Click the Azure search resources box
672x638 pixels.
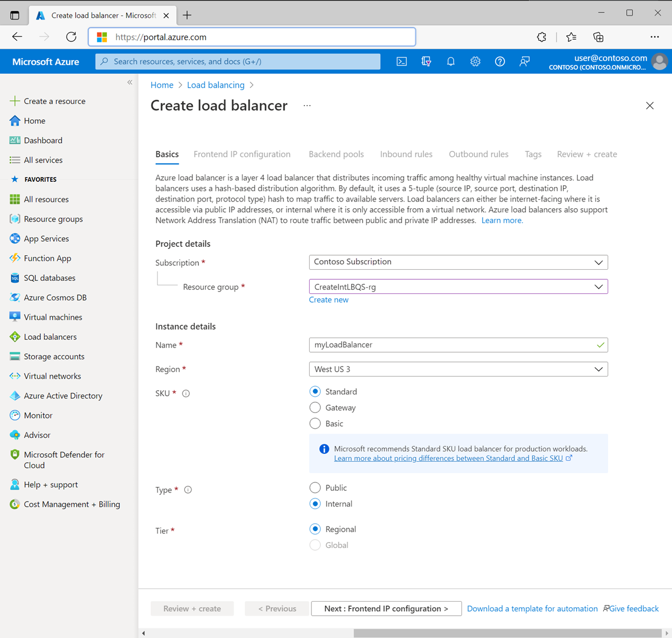238,62
